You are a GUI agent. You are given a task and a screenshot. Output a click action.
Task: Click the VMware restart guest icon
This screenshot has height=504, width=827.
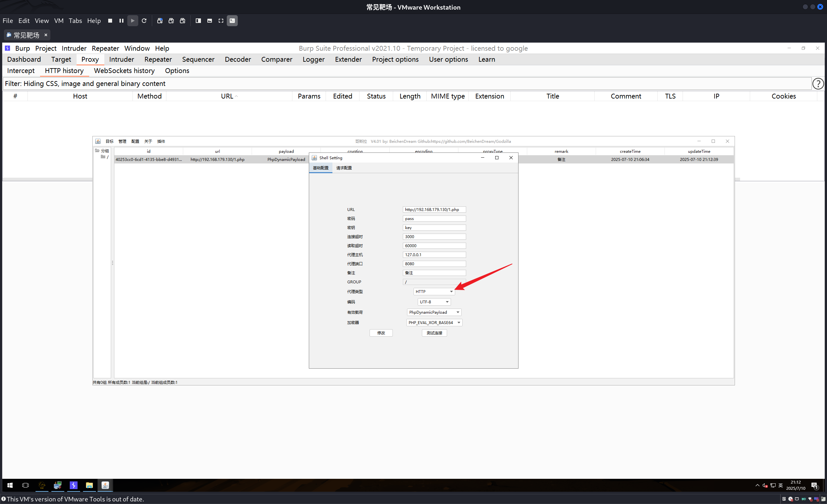click(x=144, y=21)
